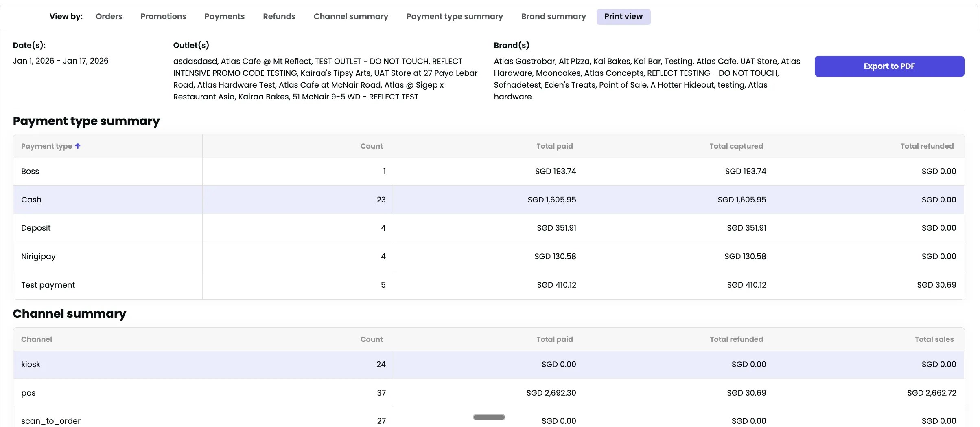Activate Print view
980x427 pixels.
(623, 16)
